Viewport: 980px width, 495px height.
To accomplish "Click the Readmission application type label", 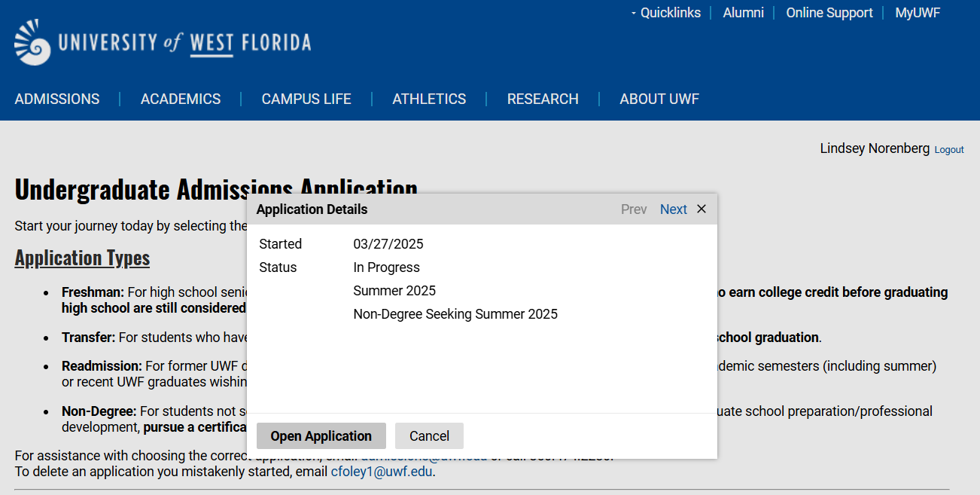I will coord(102,366).
